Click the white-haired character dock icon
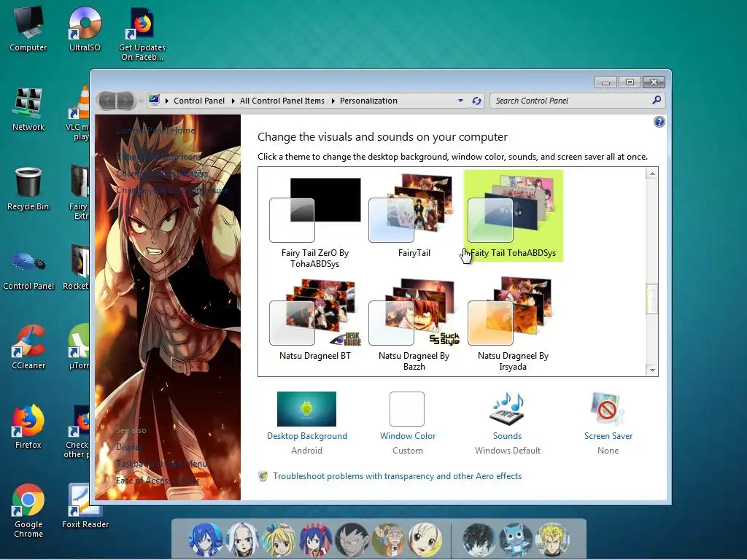The height and width of the screenshot is (560, 747). tap(241, 540)
